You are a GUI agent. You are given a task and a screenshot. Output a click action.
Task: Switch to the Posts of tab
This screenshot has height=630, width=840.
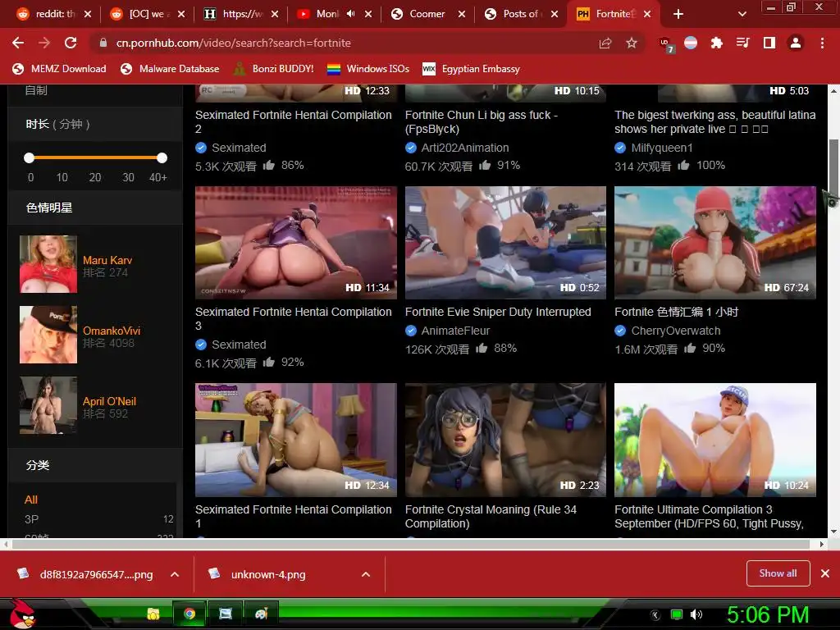521,14
